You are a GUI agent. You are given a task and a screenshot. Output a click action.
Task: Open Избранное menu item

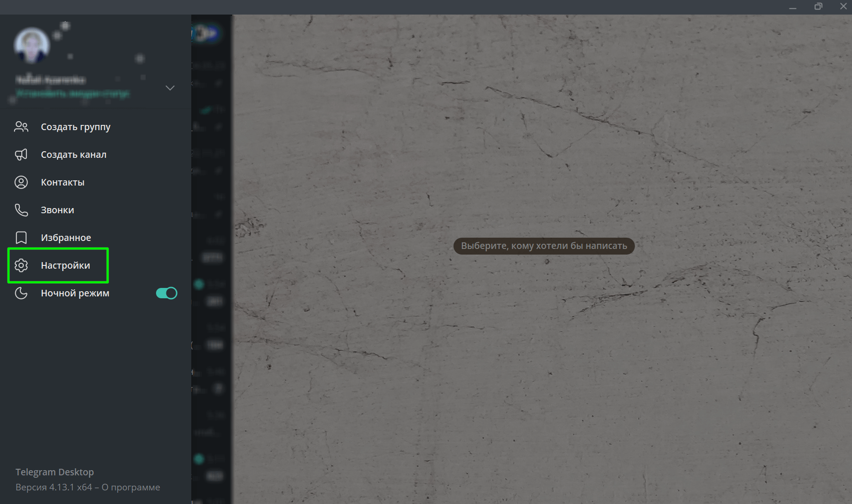[x=95, y=238]
